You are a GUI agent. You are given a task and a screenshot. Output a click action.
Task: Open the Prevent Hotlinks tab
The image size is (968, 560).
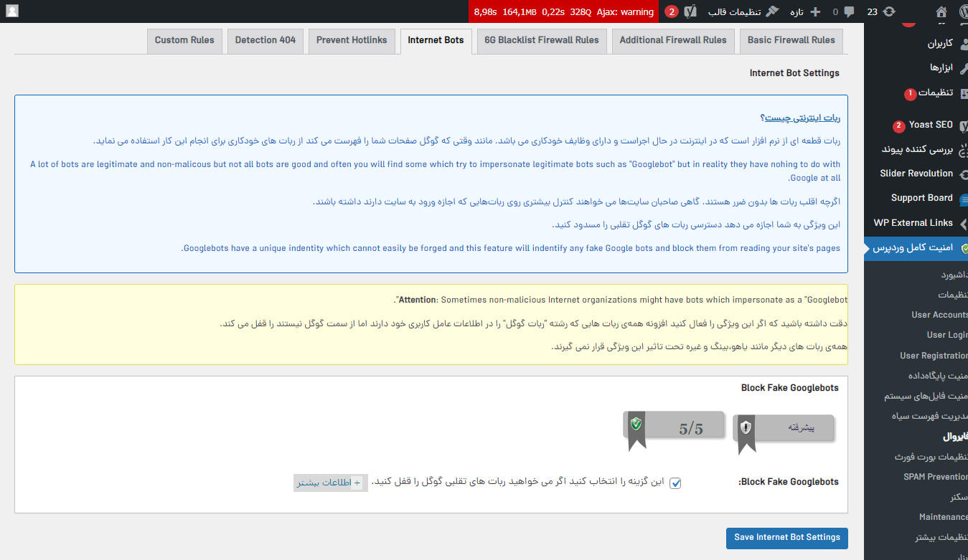[352, 41]
